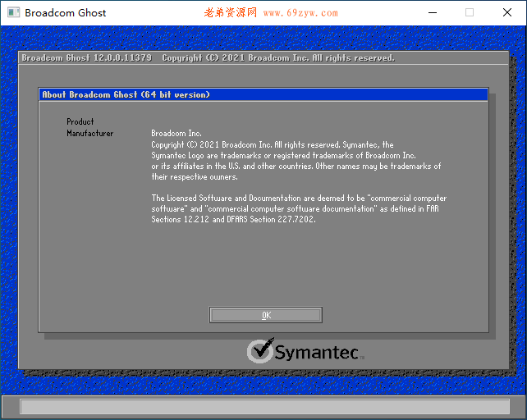
Task: Click the "Product" label
Action: (x=80, y=121)
